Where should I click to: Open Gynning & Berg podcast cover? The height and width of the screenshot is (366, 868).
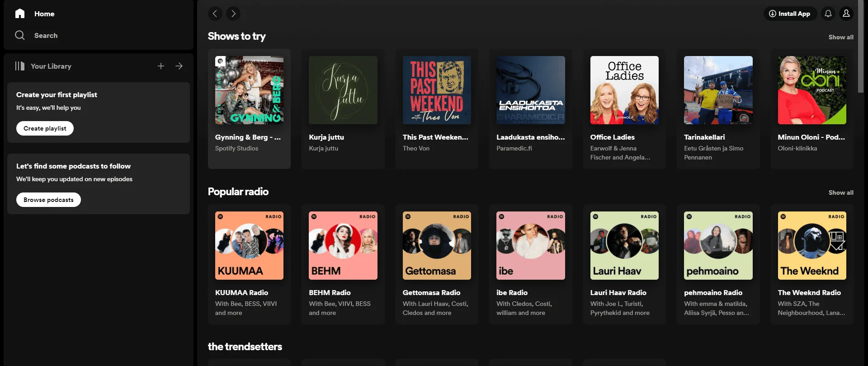[250, 90]
